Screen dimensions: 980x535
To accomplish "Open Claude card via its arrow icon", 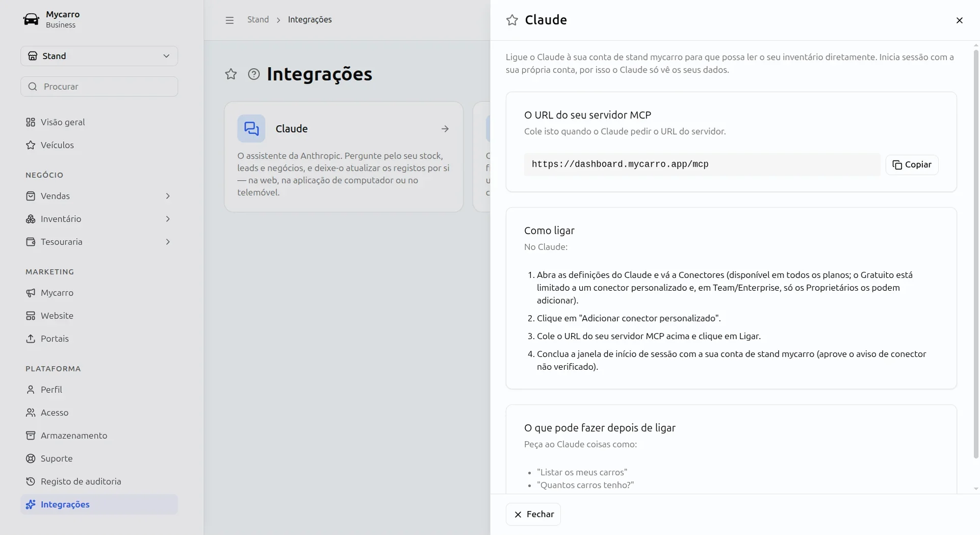I will pyautogui.click(x=445, y=129).
